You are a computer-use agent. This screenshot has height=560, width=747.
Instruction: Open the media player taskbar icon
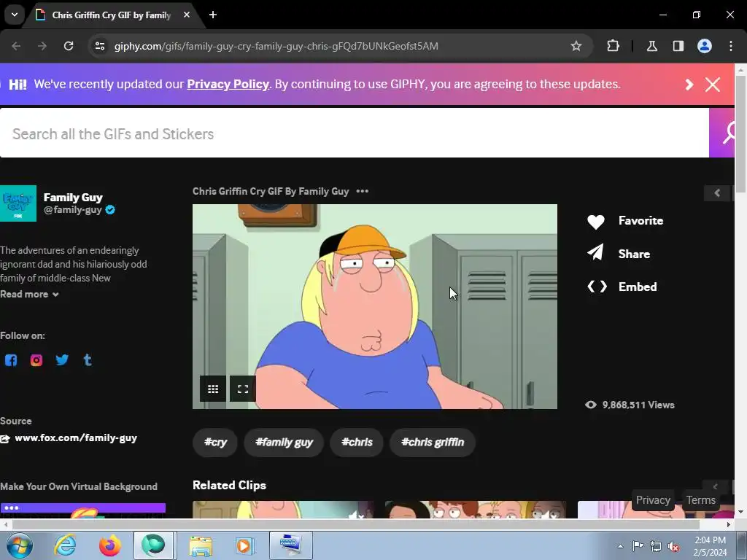245,545
